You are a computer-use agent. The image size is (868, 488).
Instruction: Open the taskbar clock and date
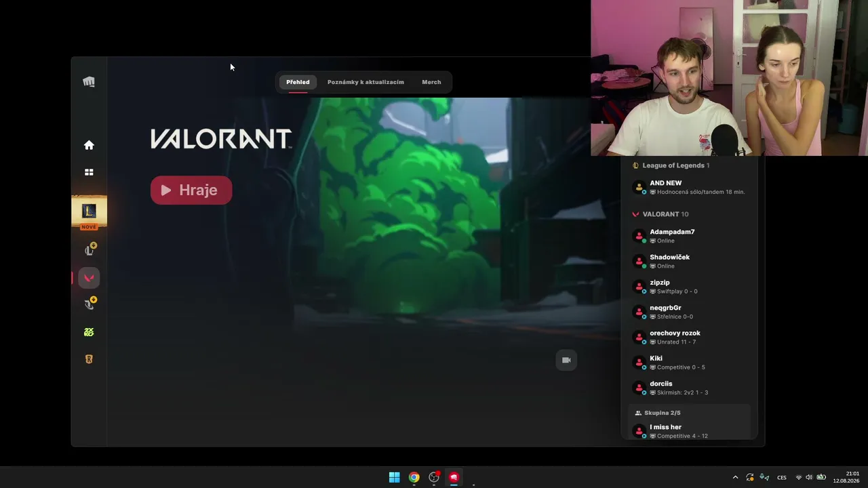(x=846, y=477)
